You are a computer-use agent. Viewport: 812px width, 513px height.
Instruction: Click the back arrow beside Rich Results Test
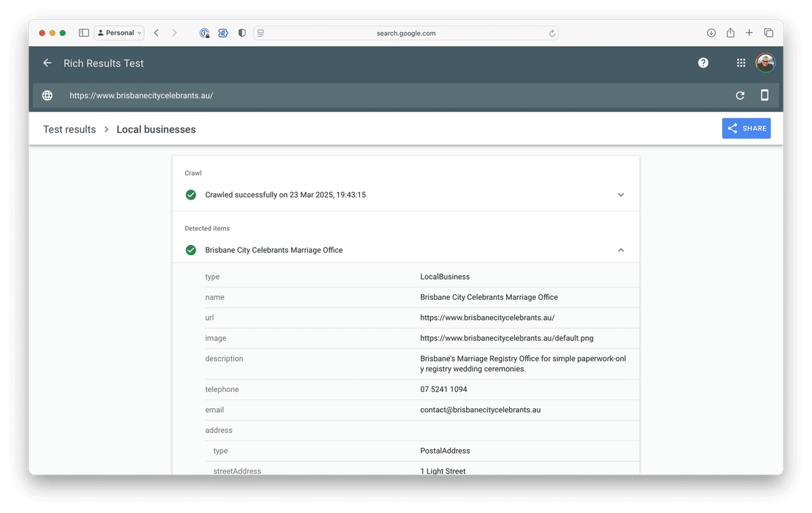[x=47, y=63]
